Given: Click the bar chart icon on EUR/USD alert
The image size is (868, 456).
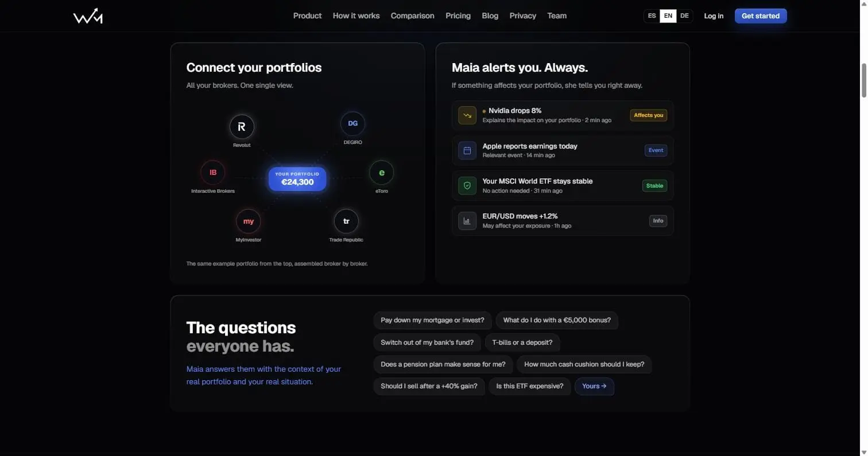Looking at the screenshot, I should click(467, 221).
